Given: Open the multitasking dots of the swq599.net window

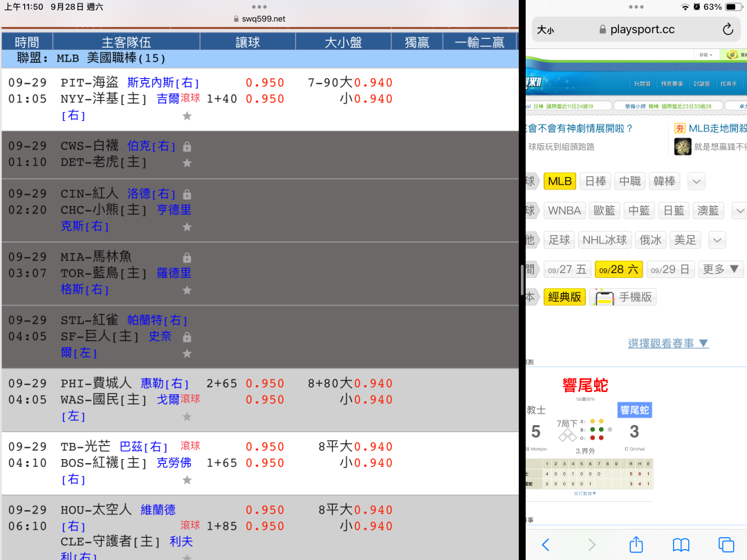Looking at the screenshot, I should pos(259,7).
